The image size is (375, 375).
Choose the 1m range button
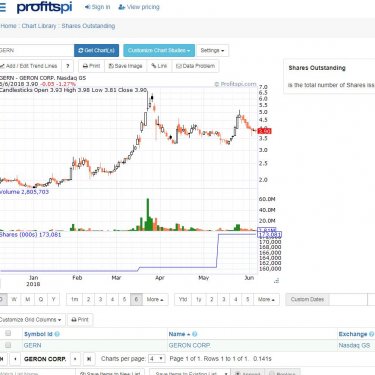tap(75, 299)
